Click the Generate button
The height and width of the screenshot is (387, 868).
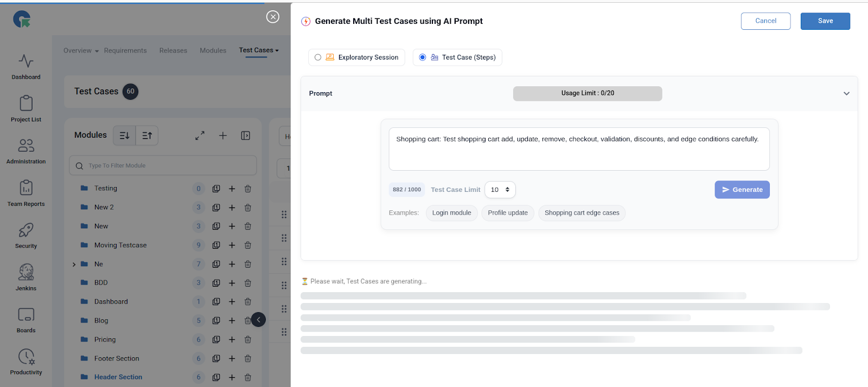click(742, 190)
